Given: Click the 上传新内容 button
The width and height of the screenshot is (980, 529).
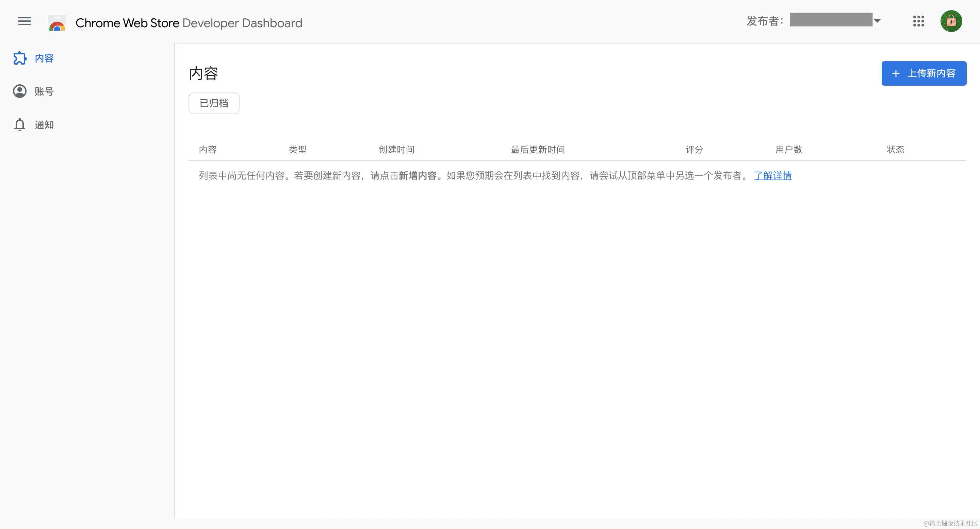Looking at the screenshot, I should [924, 73].
